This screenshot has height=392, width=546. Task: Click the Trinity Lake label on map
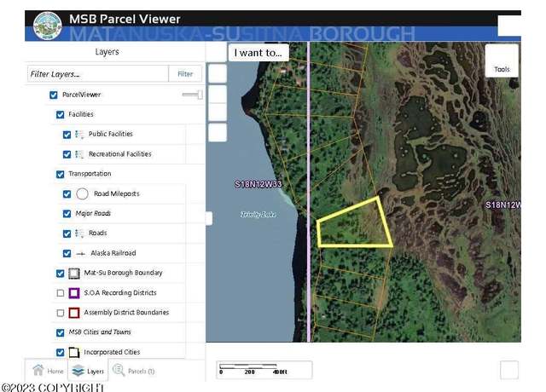pos(258,214)
